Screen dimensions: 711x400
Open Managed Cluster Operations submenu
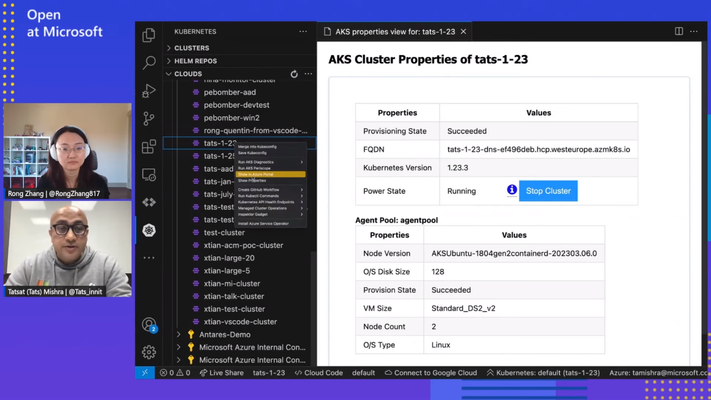[270, 208]
